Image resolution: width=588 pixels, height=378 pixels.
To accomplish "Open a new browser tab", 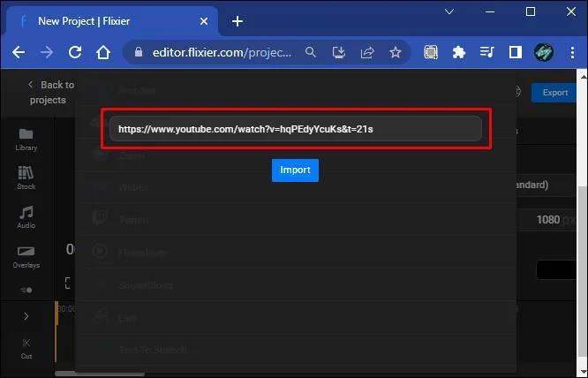I will [237, 21].
